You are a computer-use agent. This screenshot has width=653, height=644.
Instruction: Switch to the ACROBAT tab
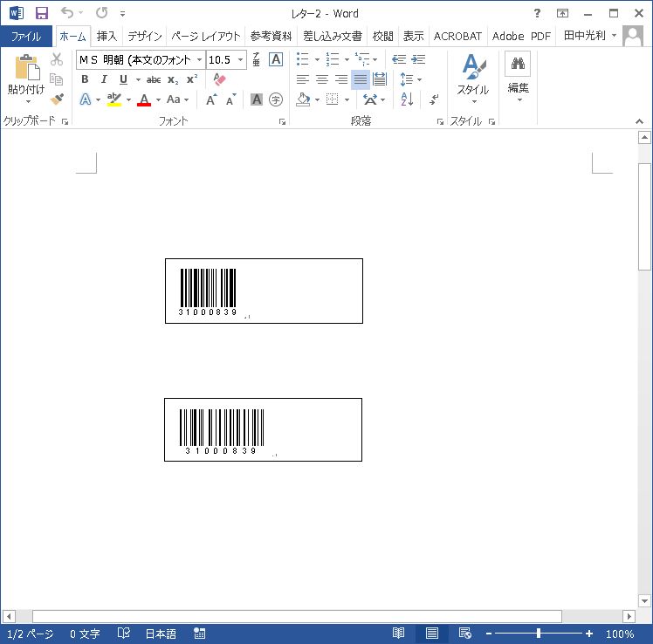pyautogui.click(x=457, y=37)
